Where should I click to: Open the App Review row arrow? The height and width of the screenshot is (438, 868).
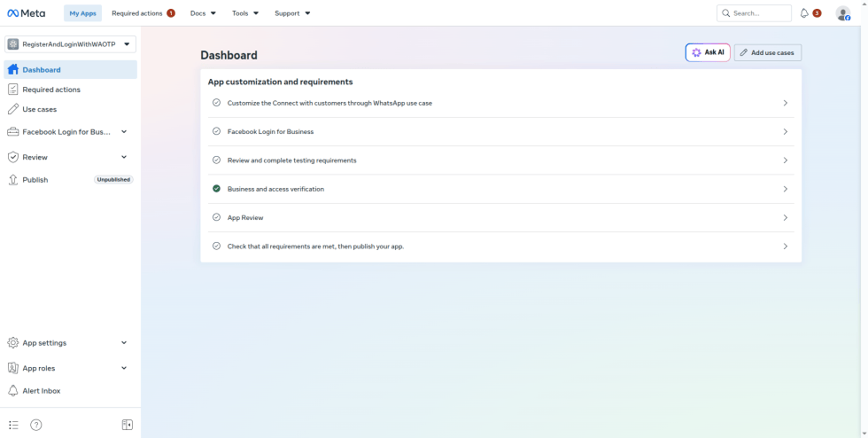785,217
